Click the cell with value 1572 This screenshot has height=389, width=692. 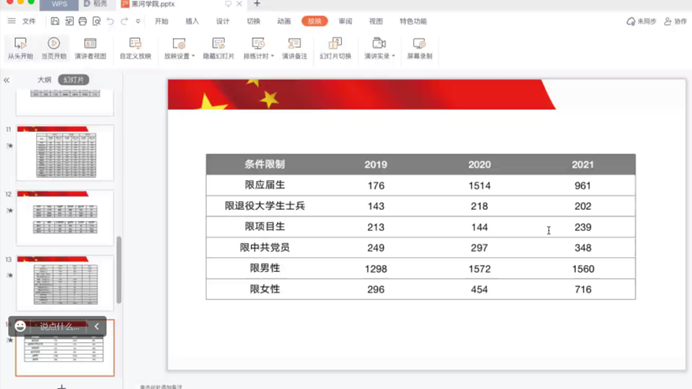coord(479,268)
